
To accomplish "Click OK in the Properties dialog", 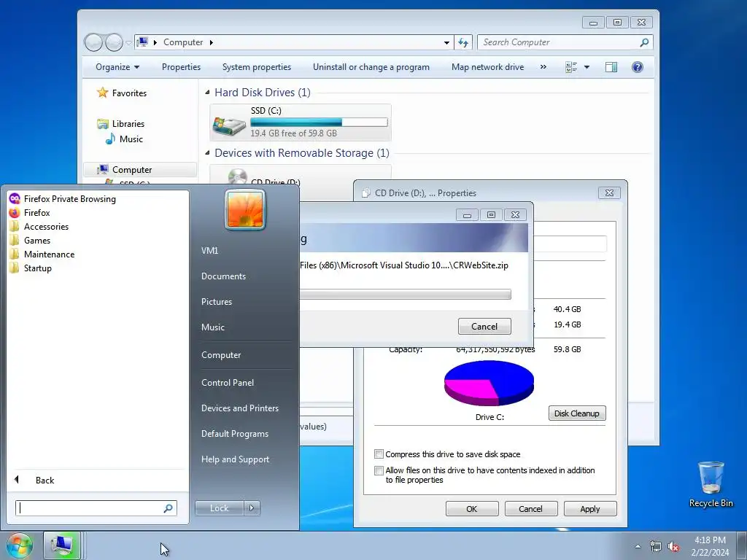I will tap(472, 508).
